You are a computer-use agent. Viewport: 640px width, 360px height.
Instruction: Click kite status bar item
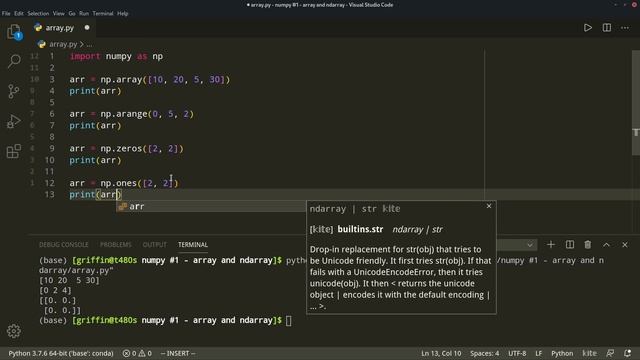tap(589, 353)
